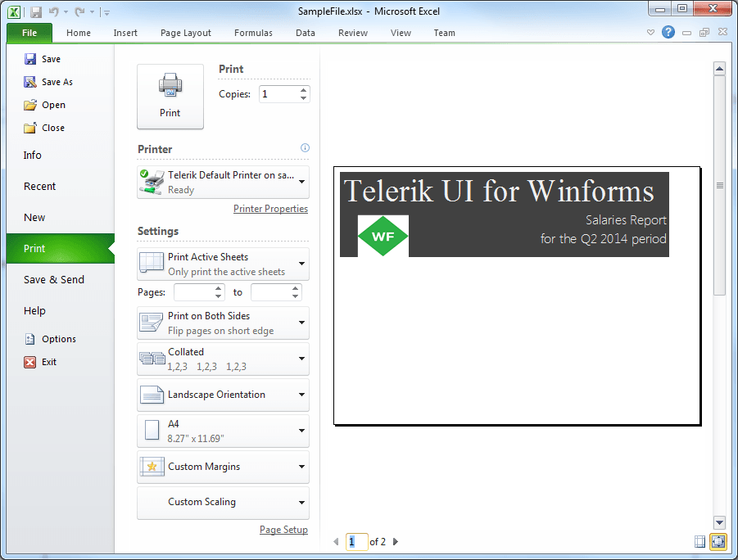Click the Pages to input field
Image resolution: width=738 pixels, height=560 pixels.
[270, 292]
